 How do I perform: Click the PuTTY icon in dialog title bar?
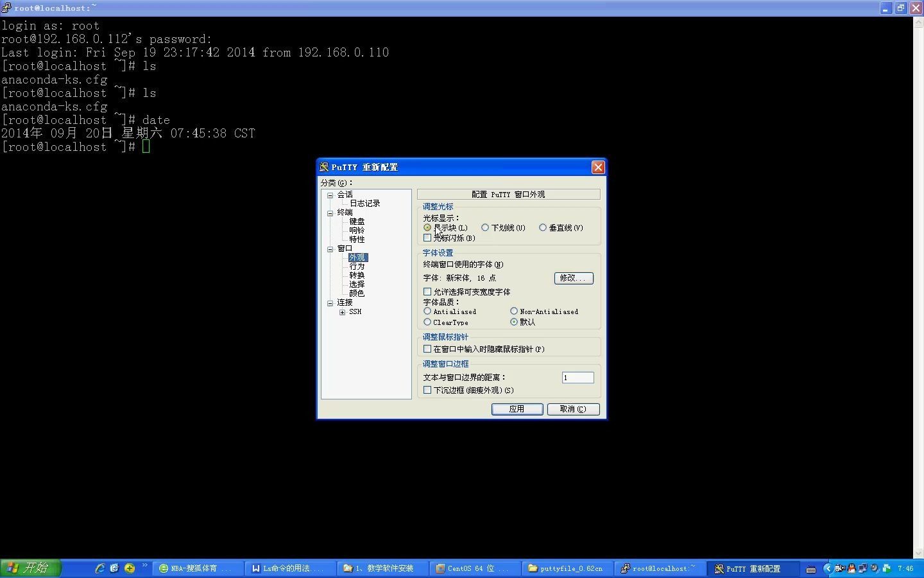point(324,167)
